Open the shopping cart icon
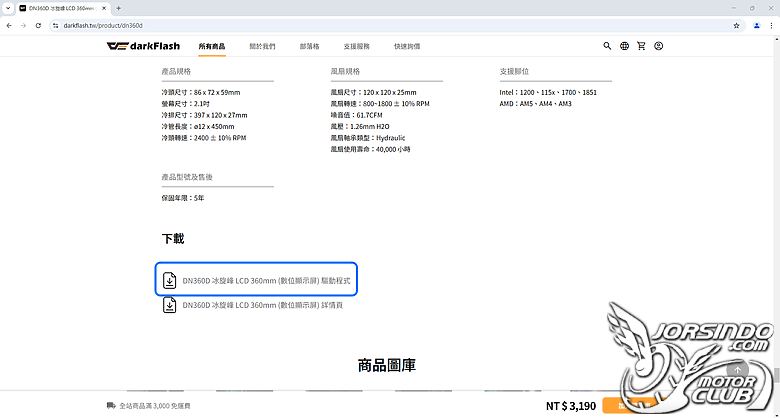 tap(641, 46)
